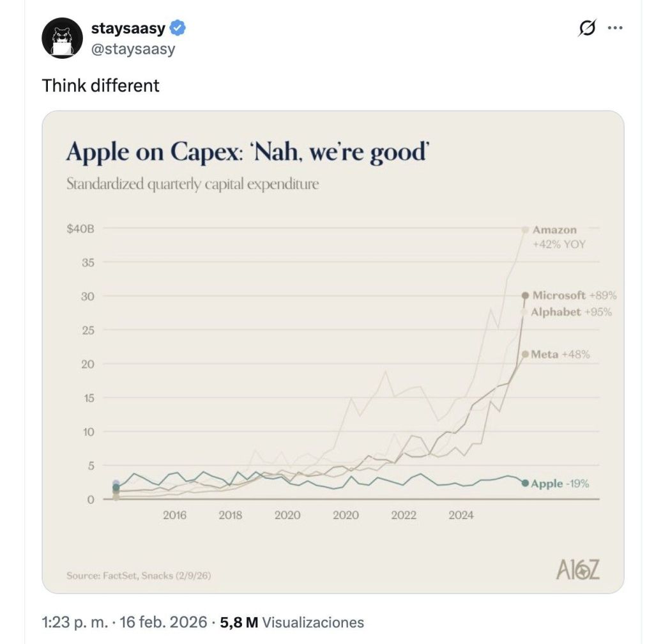
Task: Open the staysaasy profile avatar
Action: coord(62,38)
